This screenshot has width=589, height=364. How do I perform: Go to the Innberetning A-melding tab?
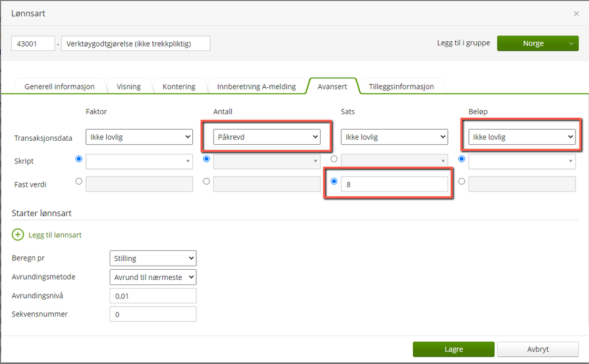tap(256, 87)
